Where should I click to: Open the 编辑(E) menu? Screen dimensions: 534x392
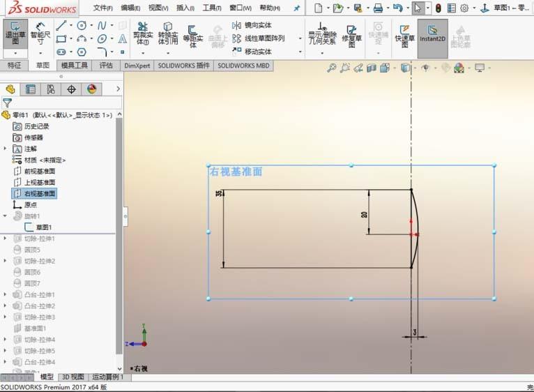[131, 8]
